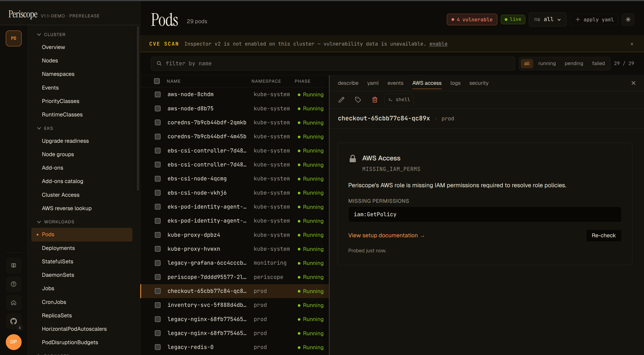
Task: Check the aws-node-d8b75 pod checkbox
Action: (158, 109)
